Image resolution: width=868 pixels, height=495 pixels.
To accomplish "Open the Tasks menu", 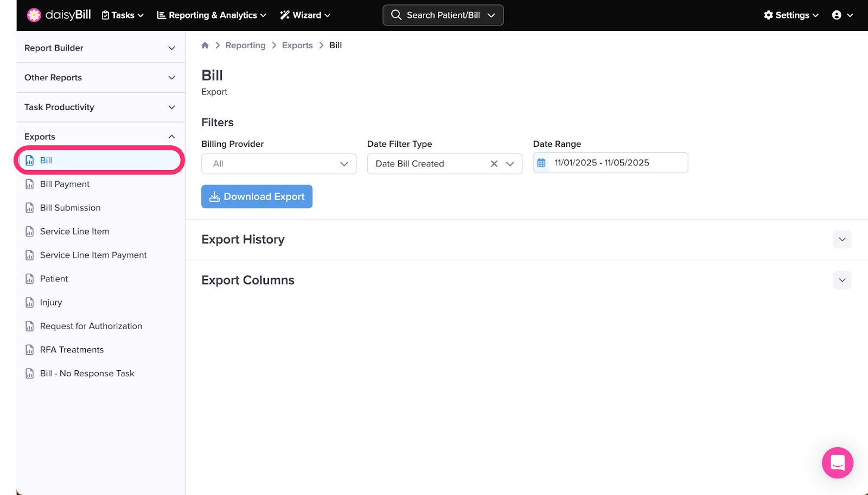I will 123,15.
